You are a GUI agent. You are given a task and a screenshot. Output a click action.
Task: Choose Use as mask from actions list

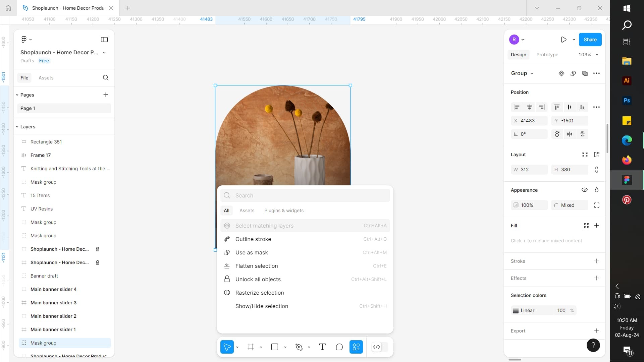pyautogui.click(x=305, y=252)
